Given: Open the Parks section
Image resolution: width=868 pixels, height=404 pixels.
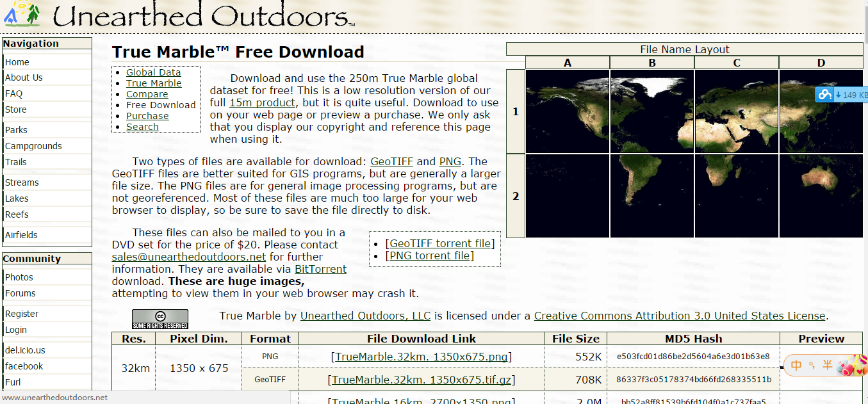Looking at the screenshot, I should click(16, 130).
